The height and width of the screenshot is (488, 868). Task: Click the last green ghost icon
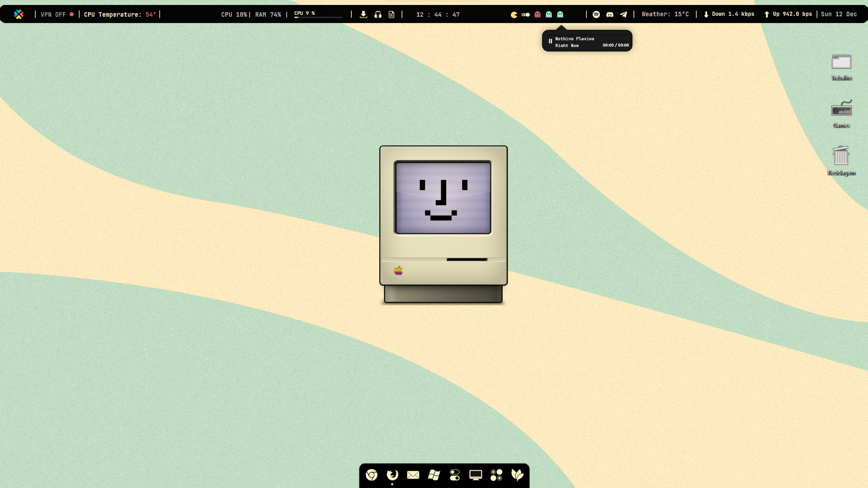coord(560,14)
